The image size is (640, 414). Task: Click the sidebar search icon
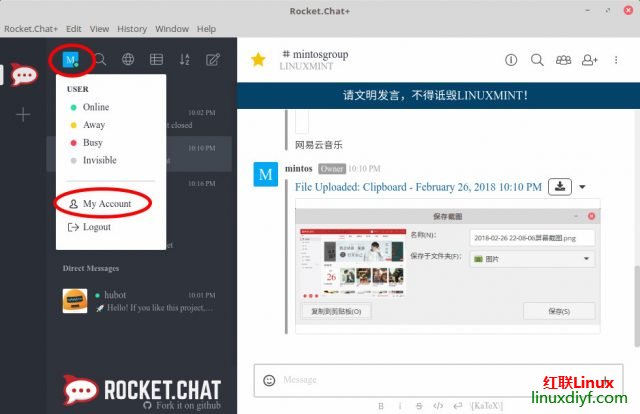tap(100, 60)
